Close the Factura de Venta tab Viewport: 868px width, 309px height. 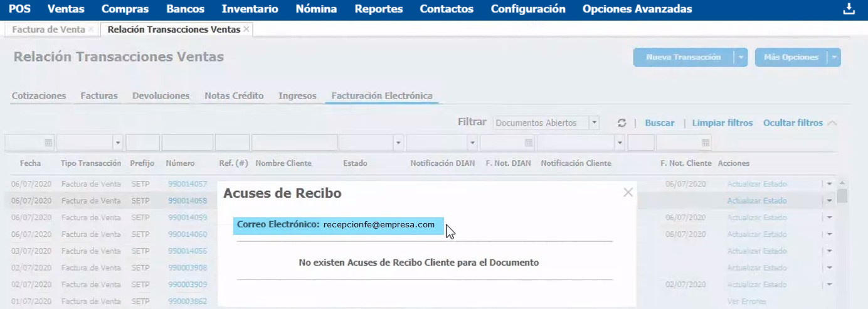coord(92,30)
